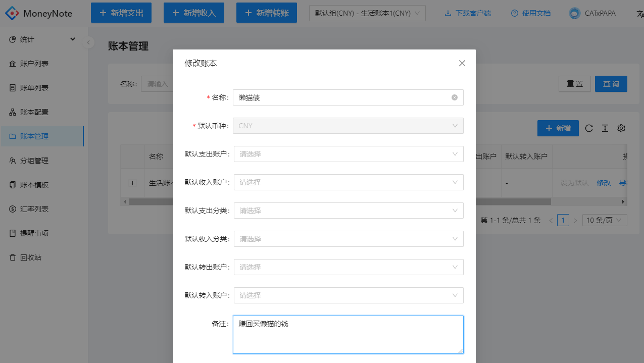
Task: Click the 默认转入账户 column header
Action: click(x=526, y=157)
